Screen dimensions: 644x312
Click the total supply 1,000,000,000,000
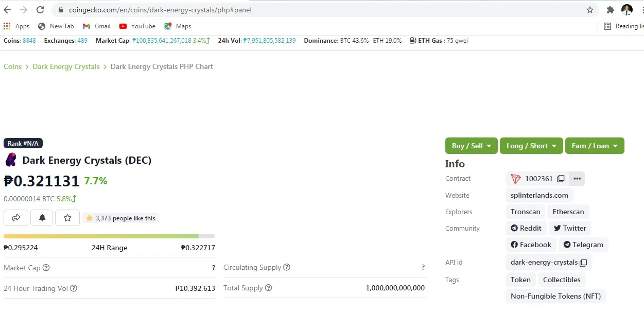[x=395, y=288]
